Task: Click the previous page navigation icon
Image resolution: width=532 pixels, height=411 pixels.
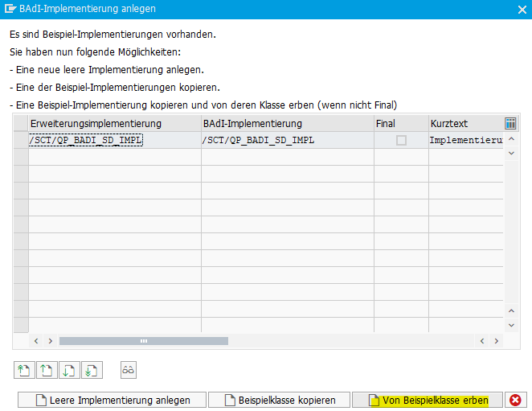Action: click(47, 370)
